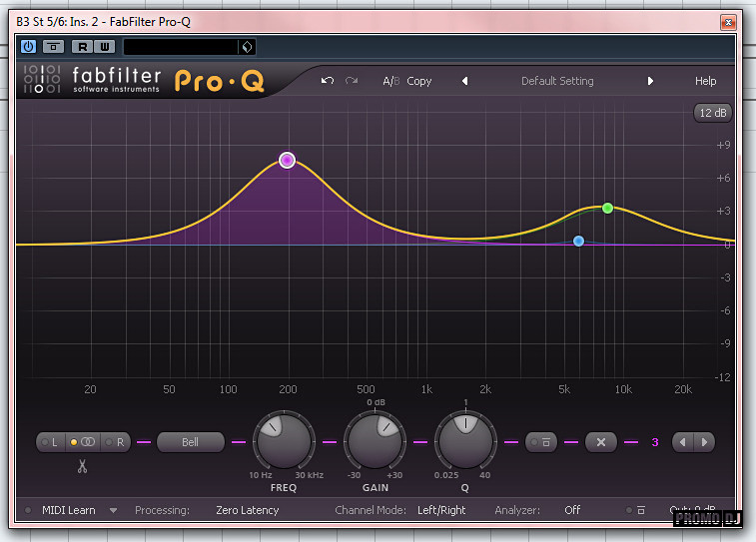756x542 pixels.
Task: Select the green EQ band node
Action: pos(607,208)
